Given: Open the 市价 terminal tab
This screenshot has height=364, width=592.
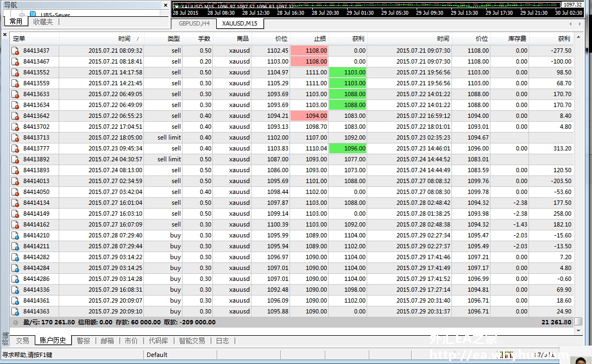Looking at the screenshot, I should (131, 341).
